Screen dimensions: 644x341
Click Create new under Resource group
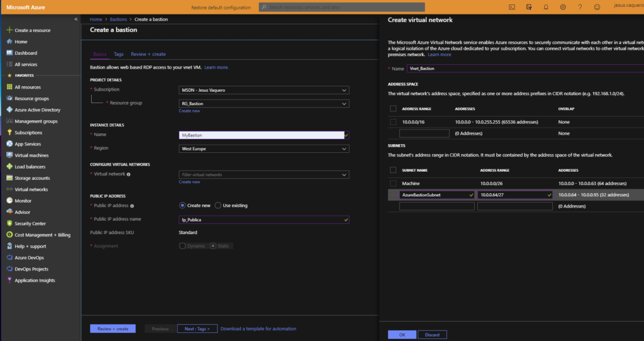pos(189,111)
